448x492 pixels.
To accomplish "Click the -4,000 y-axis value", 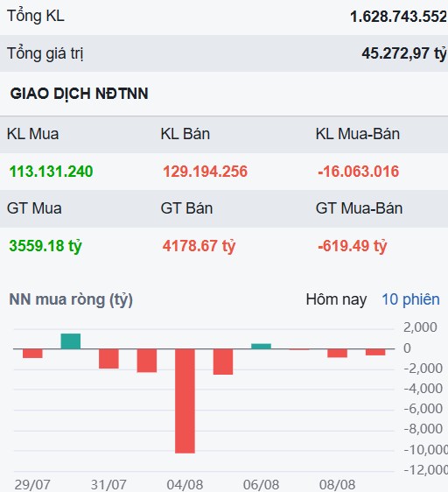I will coord(423,389).
